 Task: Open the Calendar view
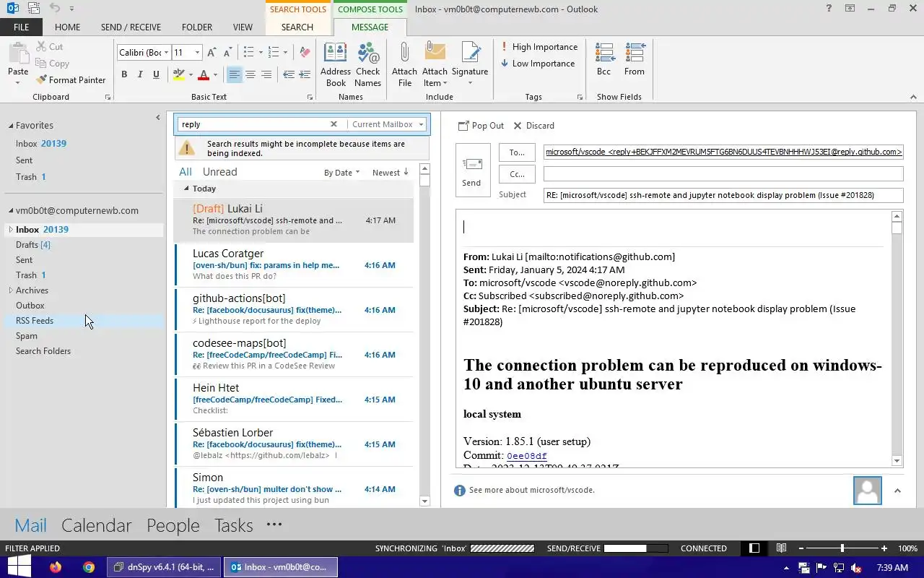[x=97, y=525]
